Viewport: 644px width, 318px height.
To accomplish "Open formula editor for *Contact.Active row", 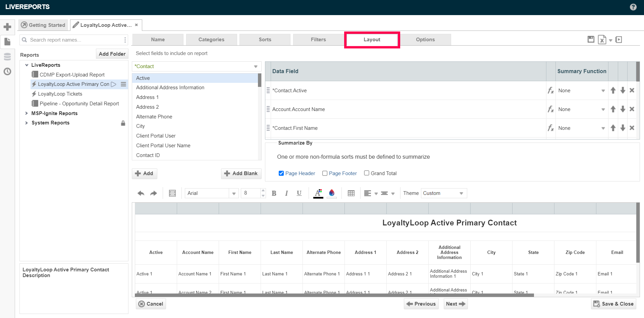I will (x=550, y=91).
